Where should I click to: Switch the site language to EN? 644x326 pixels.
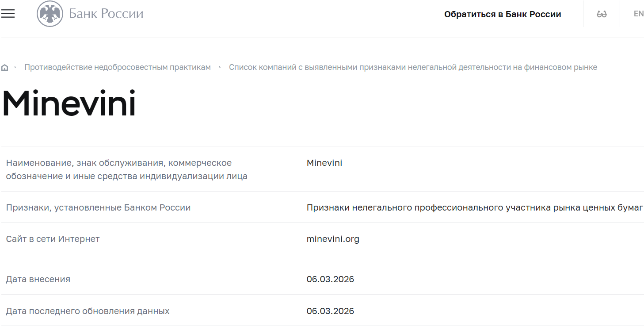pyautogui.click(x=639, y=13)
